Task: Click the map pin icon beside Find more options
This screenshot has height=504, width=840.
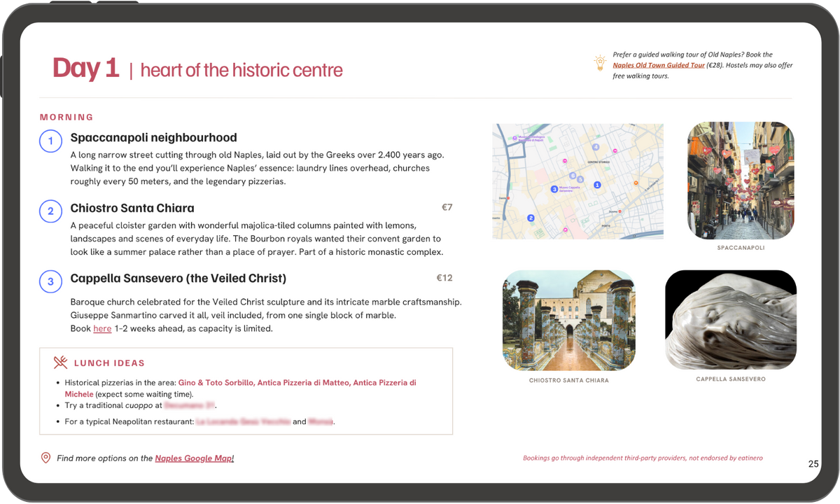Action: tap(45, 458)
